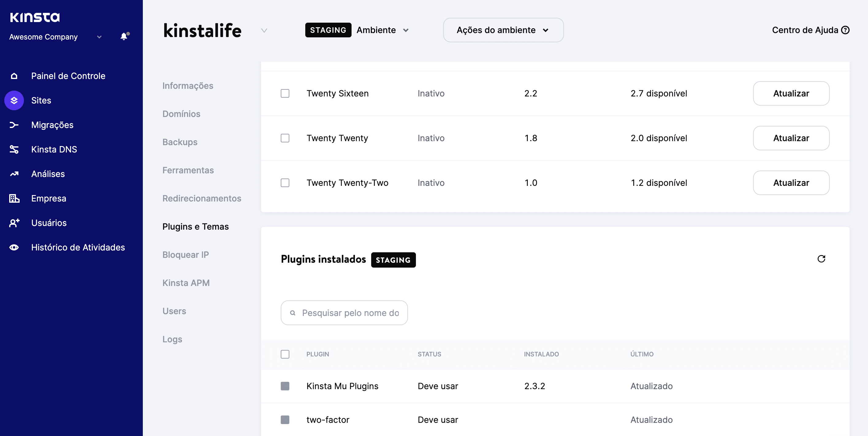Select the Análises chart icon
The height and width of the screenshot is (436, 868).
coord(14,174)
